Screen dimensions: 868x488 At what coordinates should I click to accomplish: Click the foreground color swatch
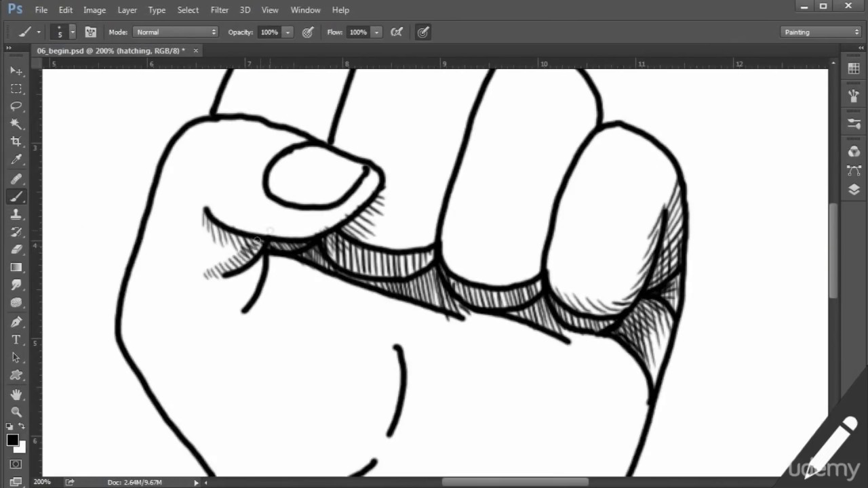click(x=12, y=441)
